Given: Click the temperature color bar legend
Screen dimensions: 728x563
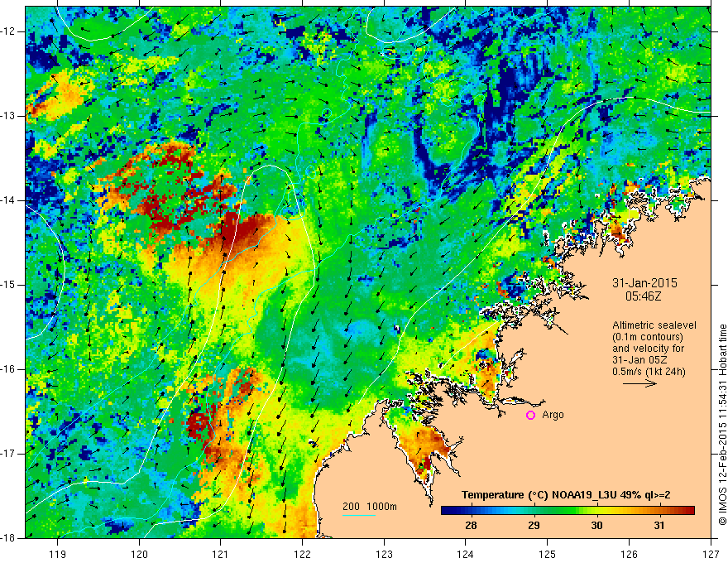Looking at the screenshot, I should (568, 511).
